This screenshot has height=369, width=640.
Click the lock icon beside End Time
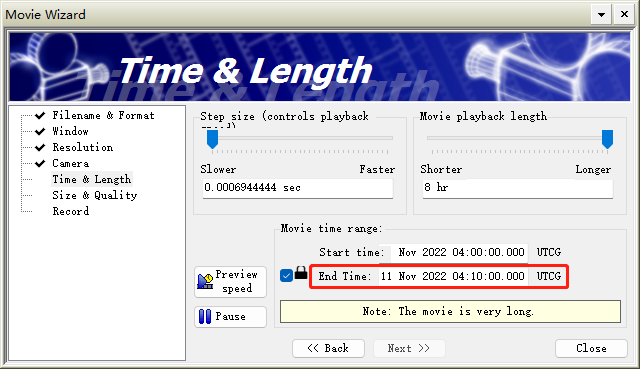[301, 273]
